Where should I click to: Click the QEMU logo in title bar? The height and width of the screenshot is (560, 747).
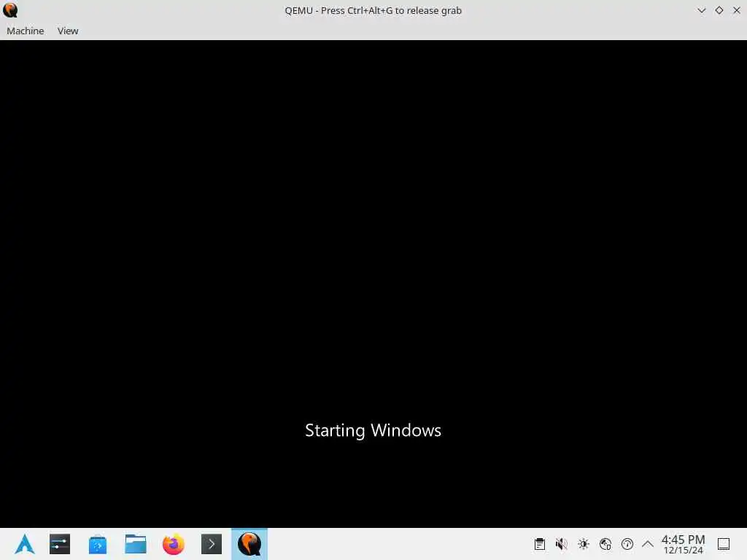coord(10,10)
